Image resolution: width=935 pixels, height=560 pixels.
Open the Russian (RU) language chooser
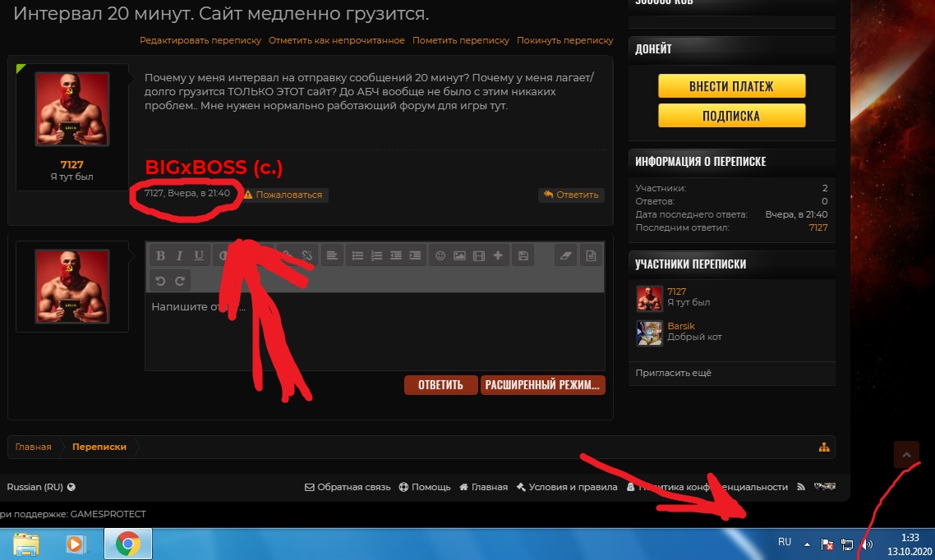pos(40,487)
